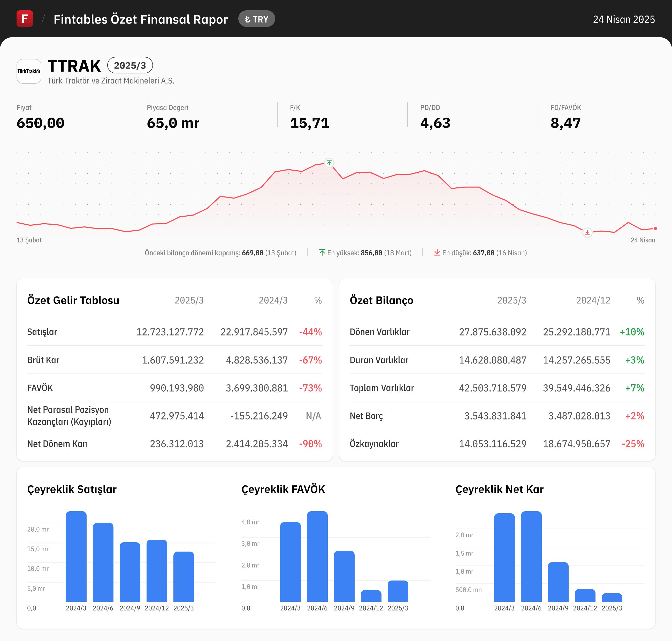Click the green up arrow beside En yüksek
This screenshot has width=672, height=641.
coord(322,253)
